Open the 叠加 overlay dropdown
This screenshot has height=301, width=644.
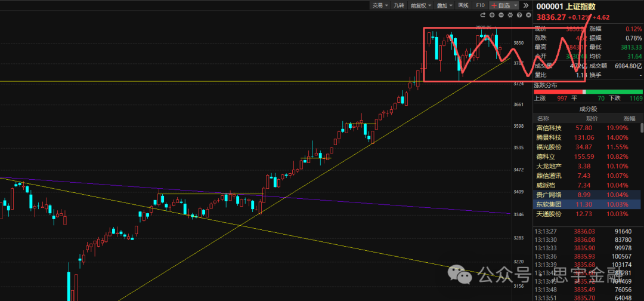point(444,5)
